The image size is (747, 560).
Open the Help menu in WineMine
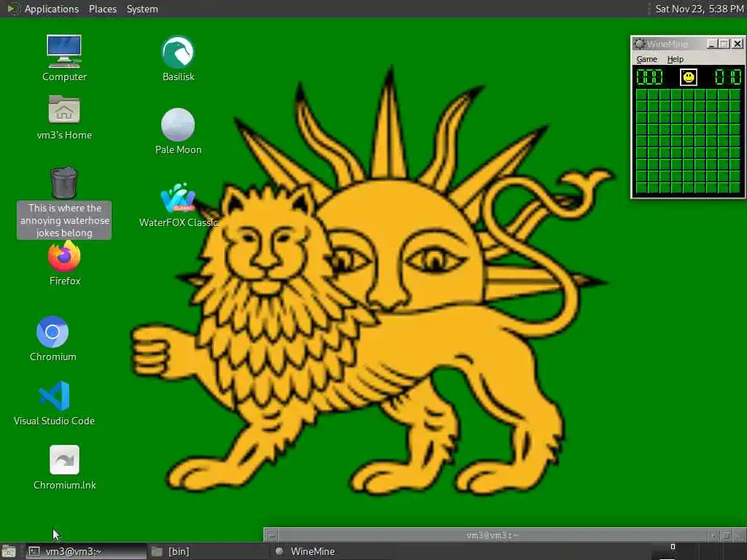click(675, 59)
